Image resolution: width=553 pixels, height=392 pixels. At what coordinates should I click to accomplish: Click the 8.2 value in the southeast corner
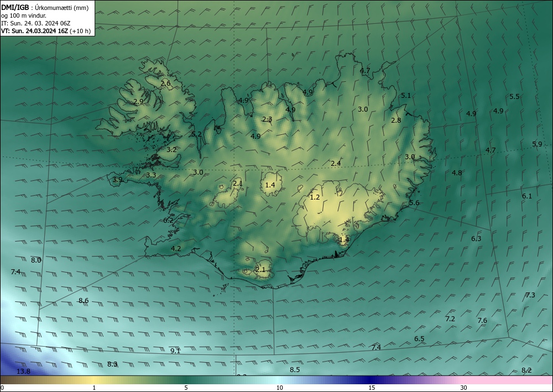(526, 370)
